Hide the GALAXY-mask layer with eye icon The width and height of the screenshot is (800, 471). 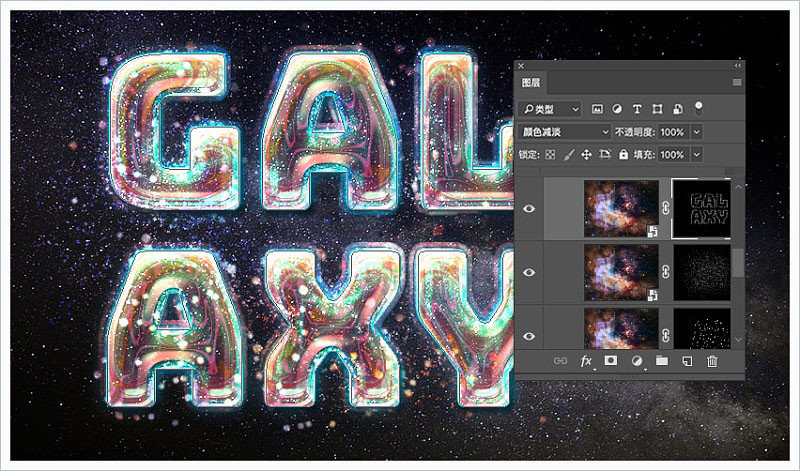529,208
